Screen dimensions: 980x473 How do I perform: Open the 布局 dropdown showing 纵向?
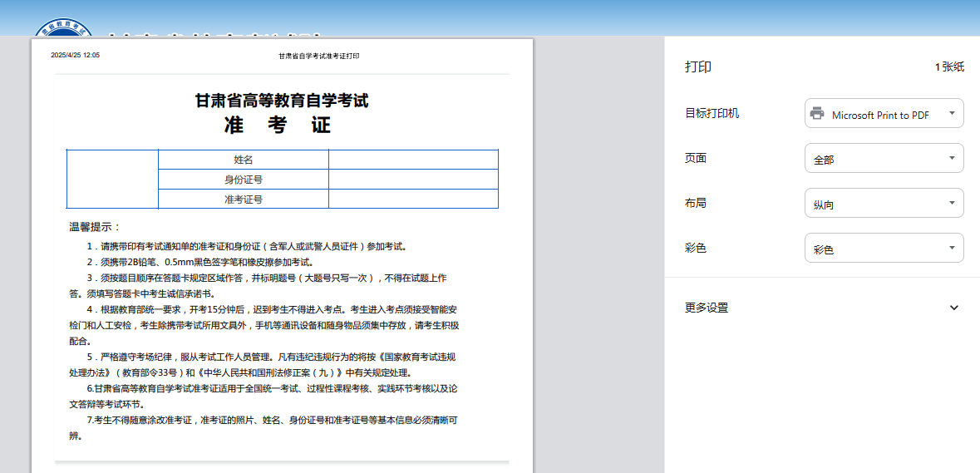pyautogui.click(x=884, y=204)
